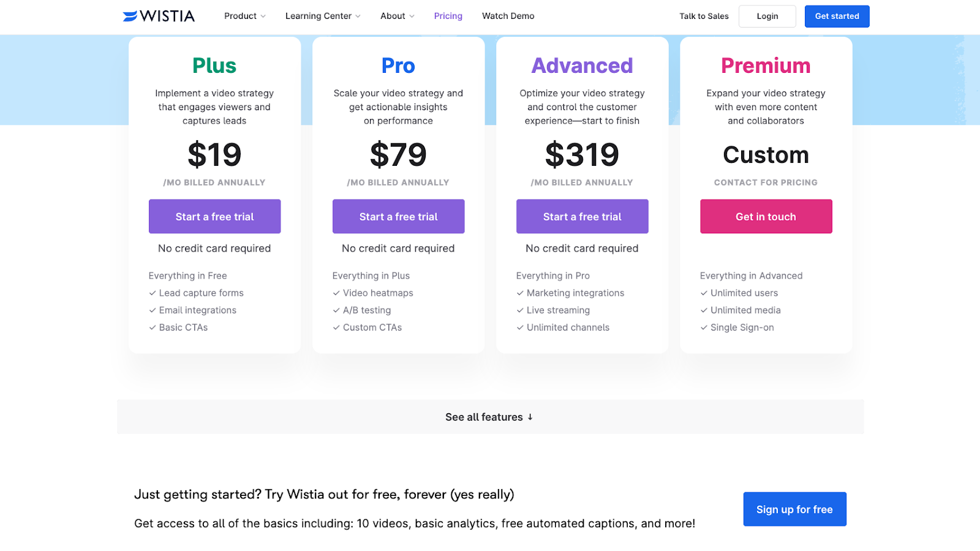Click the checkmark beside A/B testing

336,310
